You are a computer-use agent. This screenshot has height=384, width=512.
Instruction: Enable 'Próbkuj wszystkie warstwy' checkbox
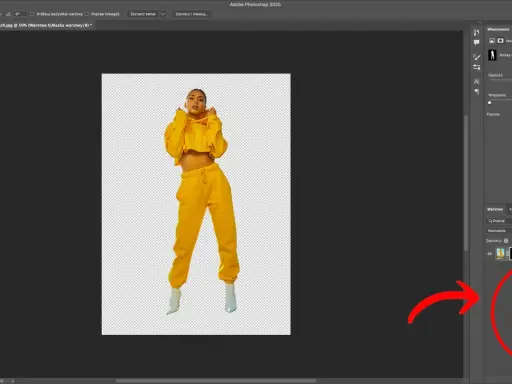(x=32, y=14)
